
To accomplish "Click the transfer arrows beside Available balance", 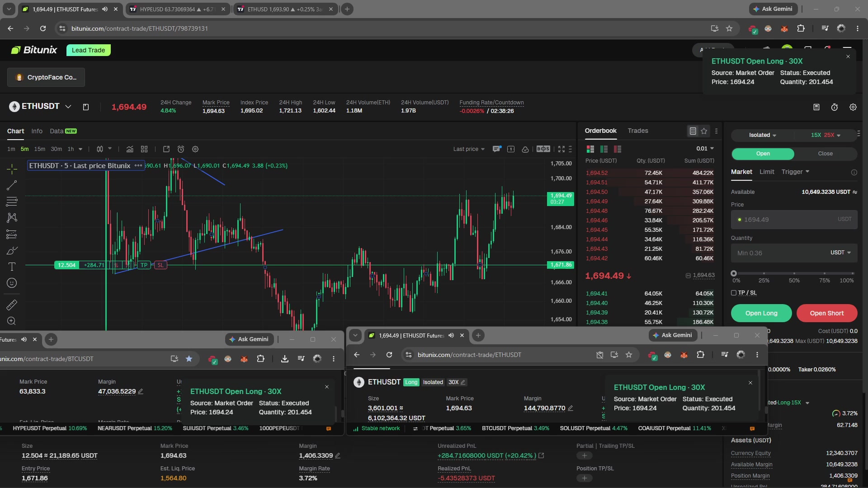I will 855,192.
